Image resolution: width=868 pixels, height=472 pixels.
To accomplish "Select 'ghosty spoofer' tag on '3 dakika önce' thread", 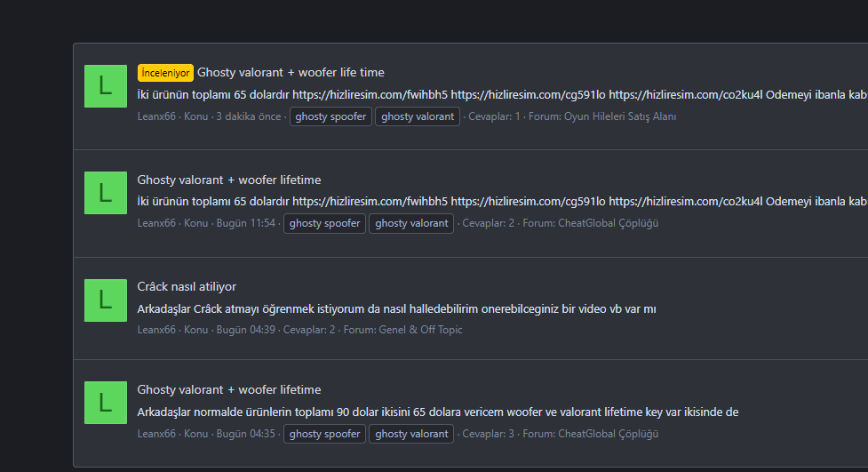I will tap(330, 116).
